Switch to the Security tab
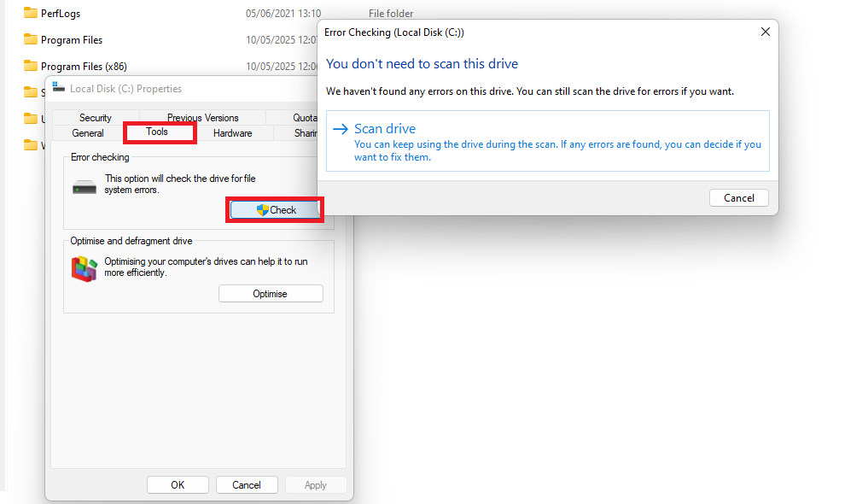This screenshot has width=868, height=504. (96, 117)
